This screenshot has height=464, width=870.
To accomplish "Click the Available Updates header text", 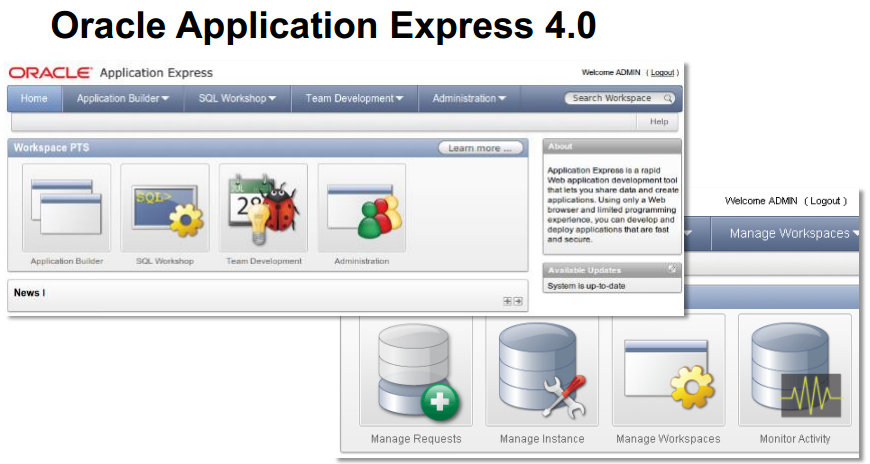I will coord(584,270).
